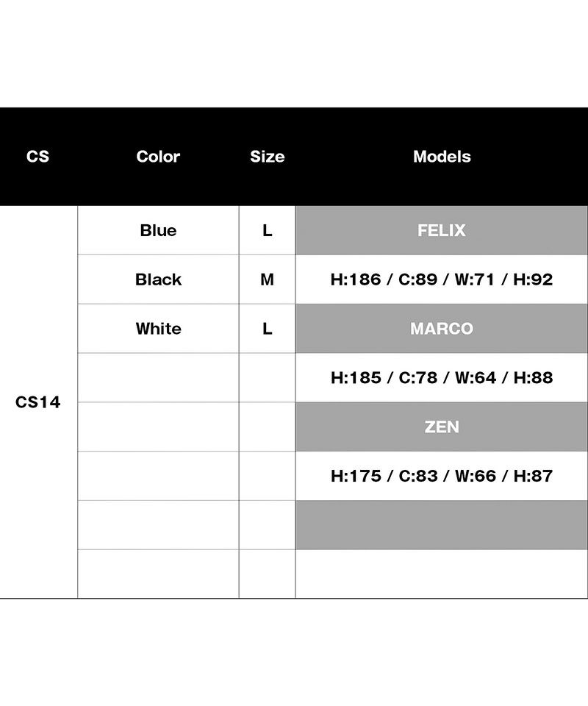Image resolution: width=588 pixels, height=706 pixels.
Task: Click the Models column header
Action: tap(442, 157)
